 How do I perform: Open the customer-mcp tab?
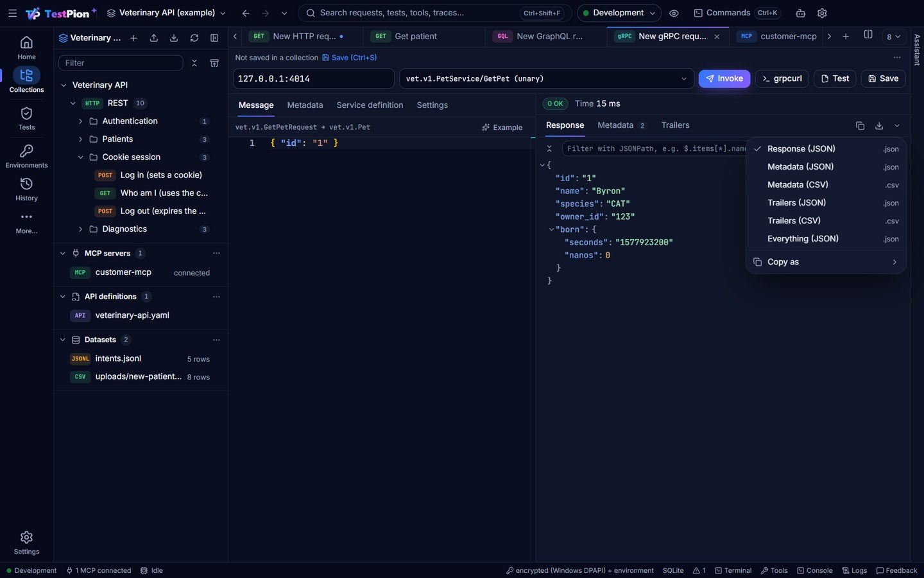(x=776, y=37)
